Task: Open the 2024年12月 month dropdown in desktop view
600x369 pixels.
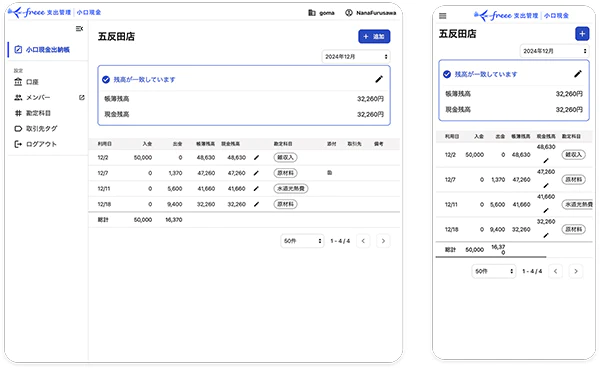Action: (x=356, y=57)
